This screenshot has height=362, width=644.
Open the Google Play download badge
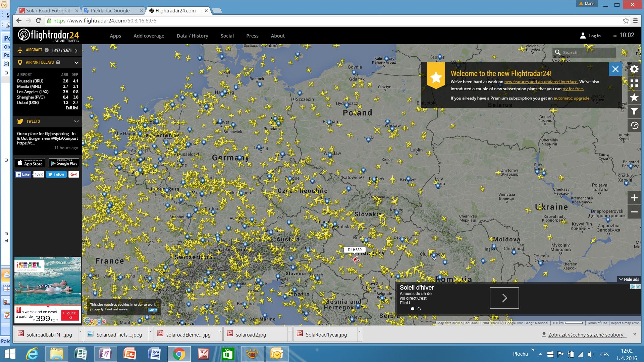tap(64, 163)
